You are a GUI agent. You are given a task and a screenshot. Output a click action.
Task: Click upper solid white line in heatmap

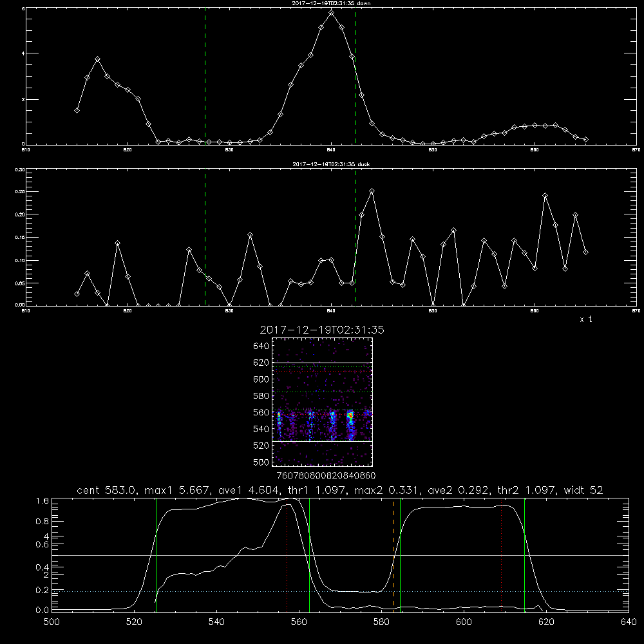point(322,363)
